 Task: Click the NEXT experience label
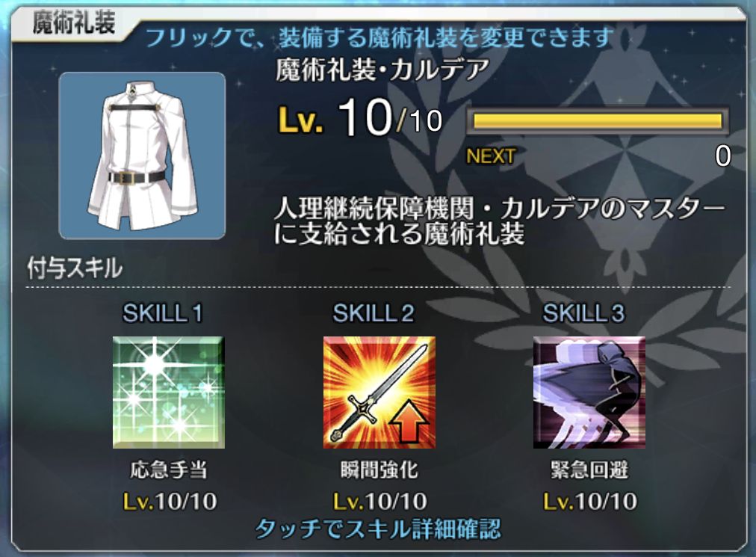point(491,156)
